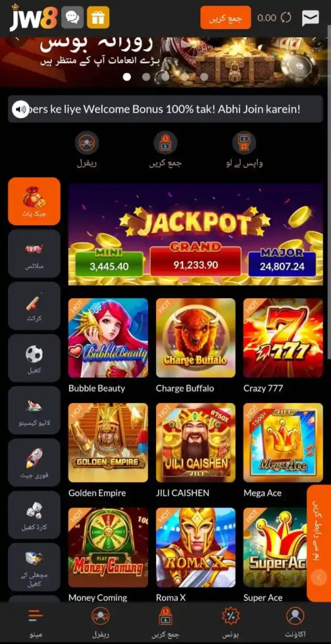Select the dice card games category
Screen dimensions: 331x644
(x=34, y=515)
